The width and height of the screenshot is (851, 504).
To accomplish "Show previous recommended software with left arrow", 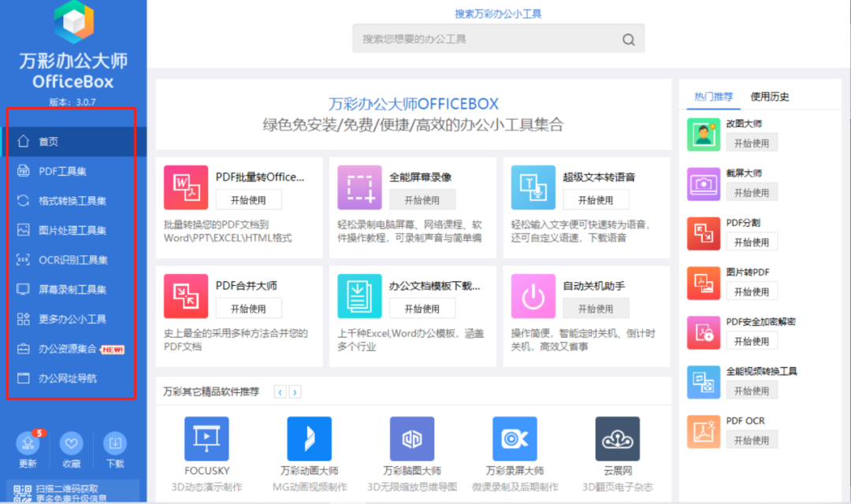I will pyautogui.click(x=280, y=391).
